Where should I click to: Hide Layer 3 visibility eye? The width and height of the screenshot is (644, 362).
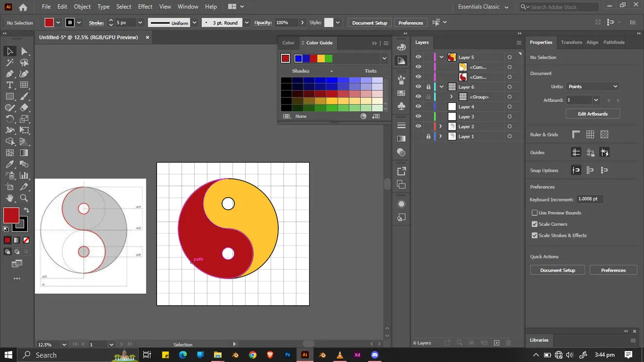point(418,117)
